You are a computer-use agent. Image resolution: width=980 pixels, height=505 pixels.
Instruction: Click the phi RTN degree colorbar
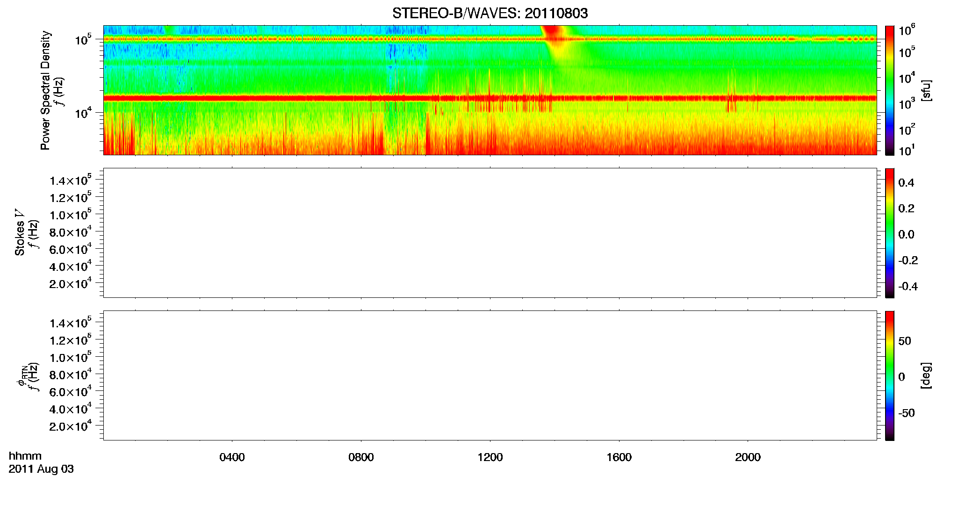(x=889, y=375)
